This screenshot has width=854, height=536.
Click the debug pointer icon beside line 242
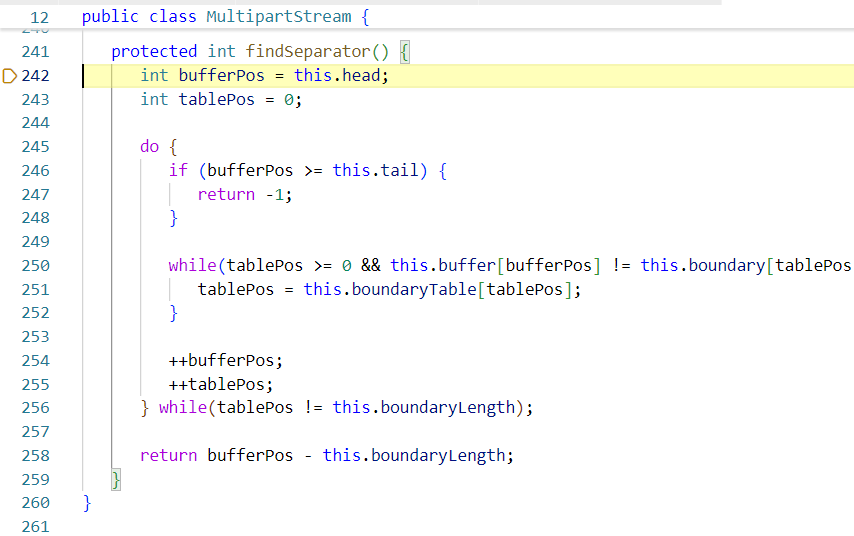point(11,76)
